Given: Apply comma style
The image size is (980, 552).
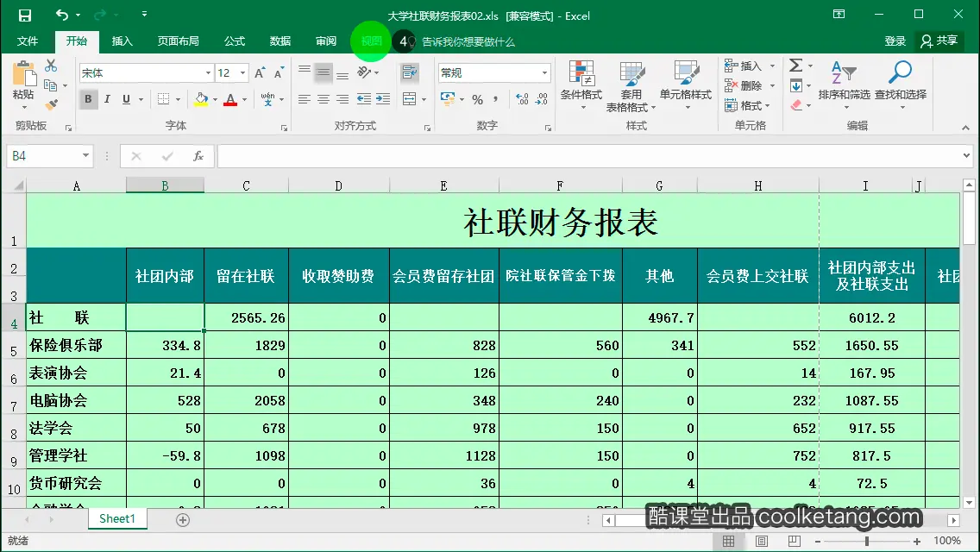Looking at the screenshot, I should click(495, 99).
